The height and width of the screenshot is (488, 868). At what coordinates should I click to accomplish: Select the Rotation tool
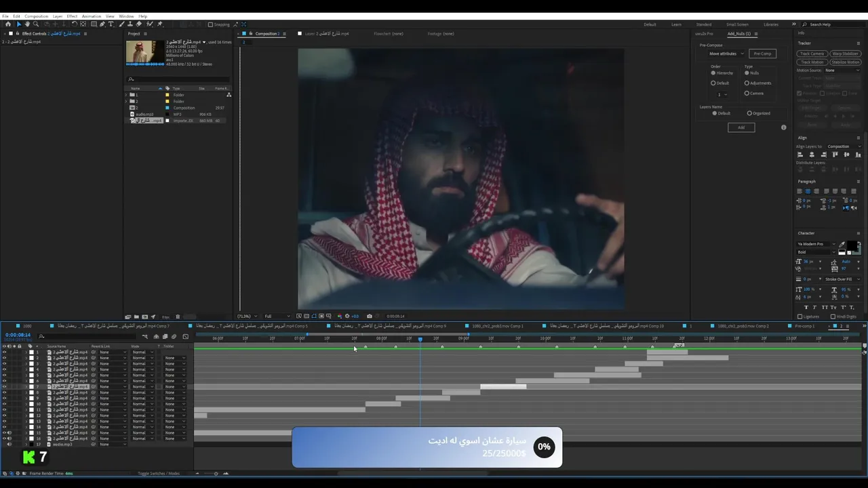point(75,24)
